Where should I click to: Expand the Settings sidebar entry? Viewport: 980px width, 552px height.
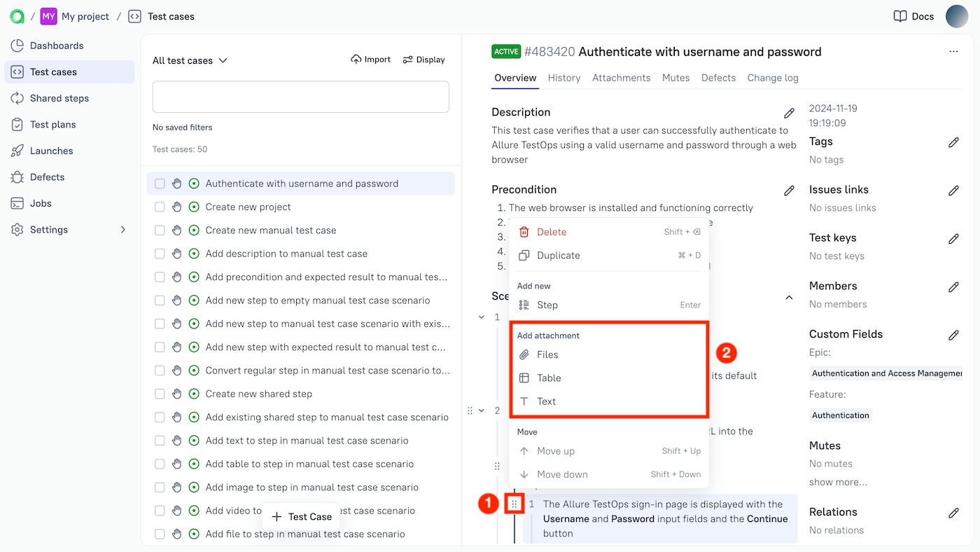(x=48, y=229)
